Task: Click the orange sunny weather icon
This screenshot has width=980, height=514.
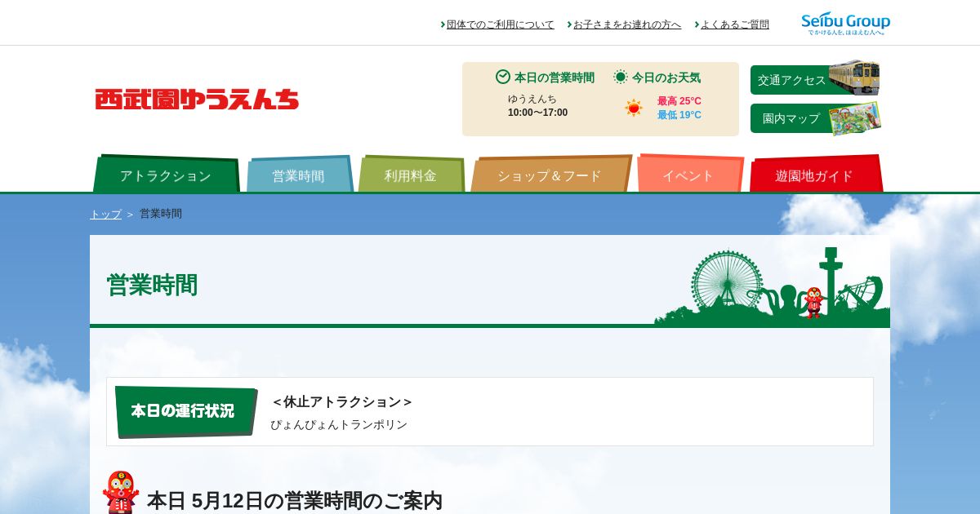Action: (634, 108)
